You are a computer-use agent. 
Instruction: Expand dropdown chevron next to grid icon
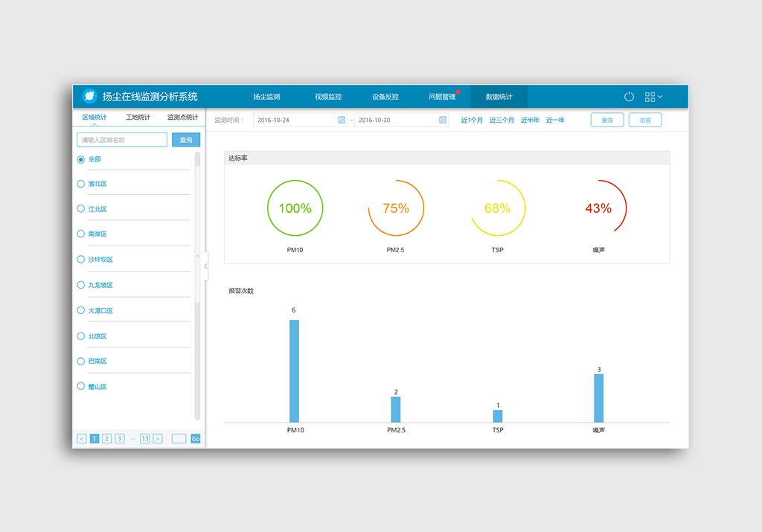[x=660, y=97]
